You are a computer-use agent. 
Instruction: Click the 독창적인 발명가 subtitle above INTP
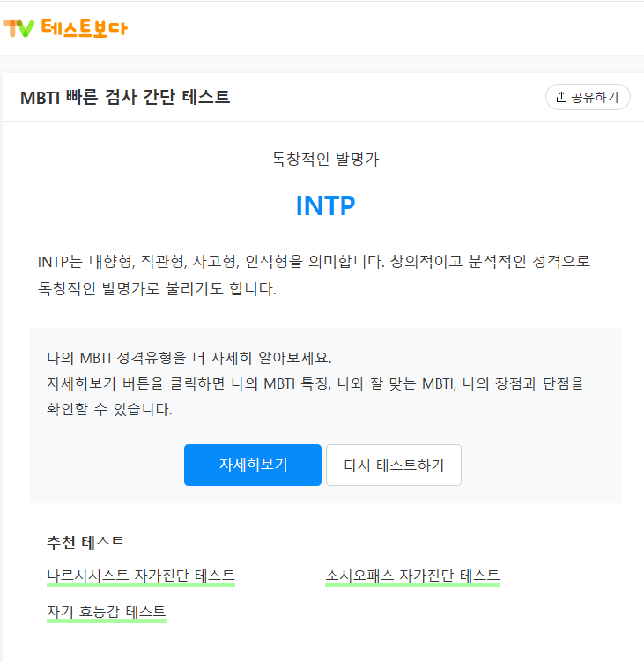pyautogui.click(x=325, y=160)
